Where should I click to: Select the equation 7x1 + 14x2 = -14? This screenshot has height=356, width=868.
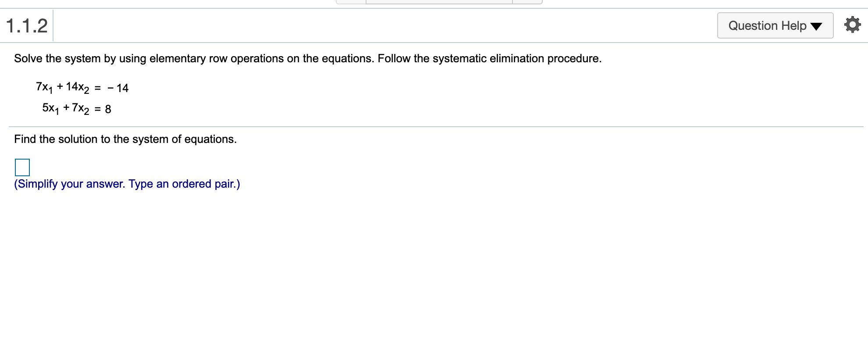[82, 87]
